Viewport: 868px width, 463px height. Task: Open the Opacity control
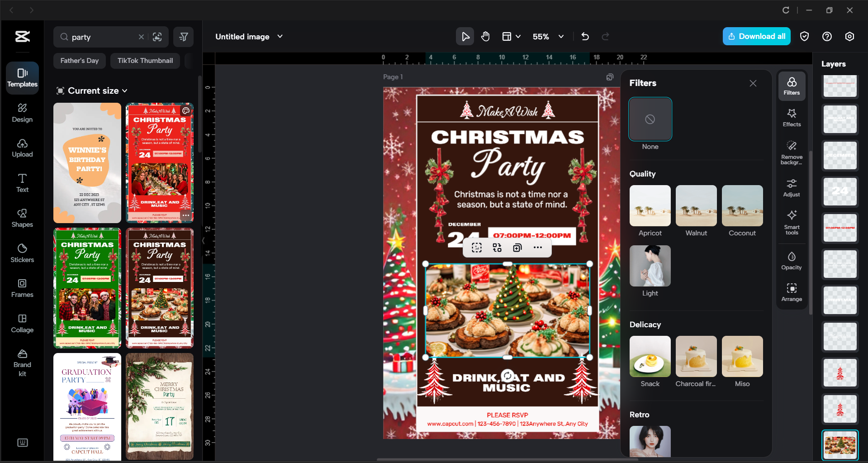pos(791,260)
